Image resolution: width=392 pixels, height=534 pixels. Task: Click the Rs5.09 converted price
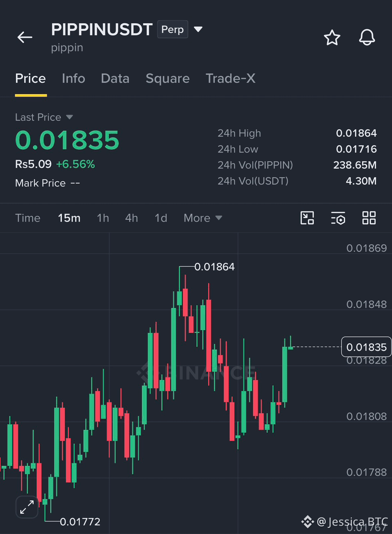[x=33, y=164]
